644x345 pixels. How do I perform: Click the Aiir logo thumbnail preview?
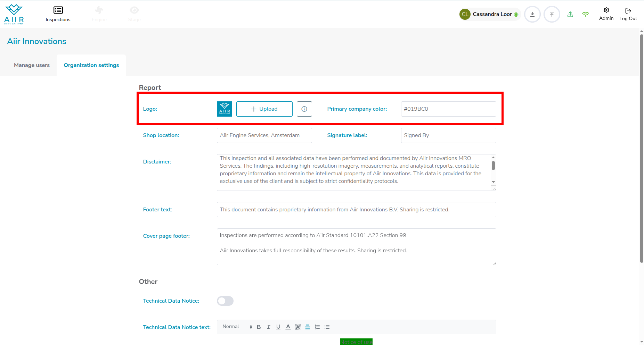tap(225, 109)
